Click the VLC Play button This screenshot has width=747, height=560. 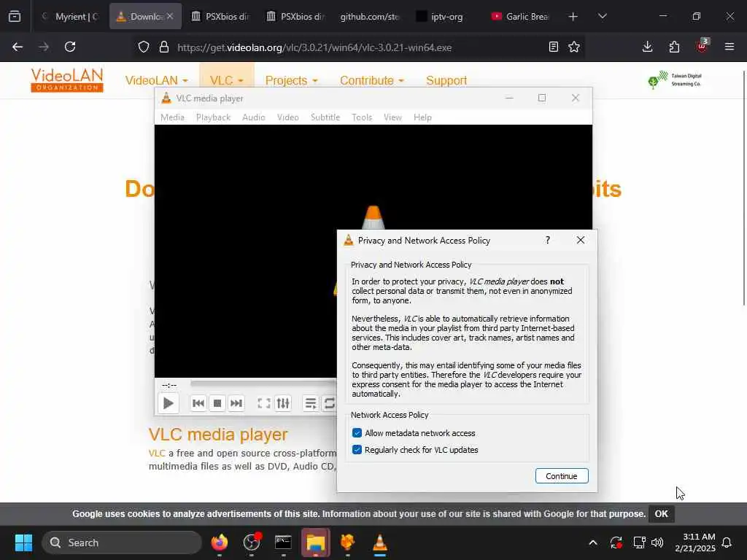point(168,403)
